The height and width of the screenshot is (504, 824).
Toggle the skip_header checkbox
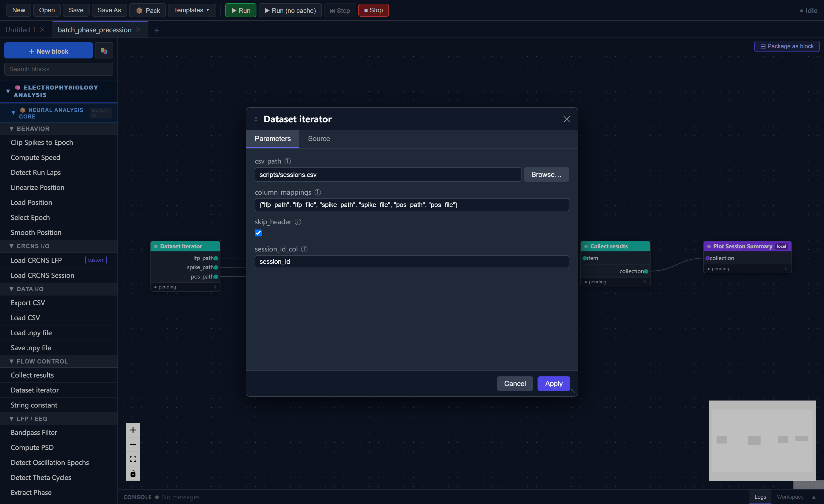(258, 233)
